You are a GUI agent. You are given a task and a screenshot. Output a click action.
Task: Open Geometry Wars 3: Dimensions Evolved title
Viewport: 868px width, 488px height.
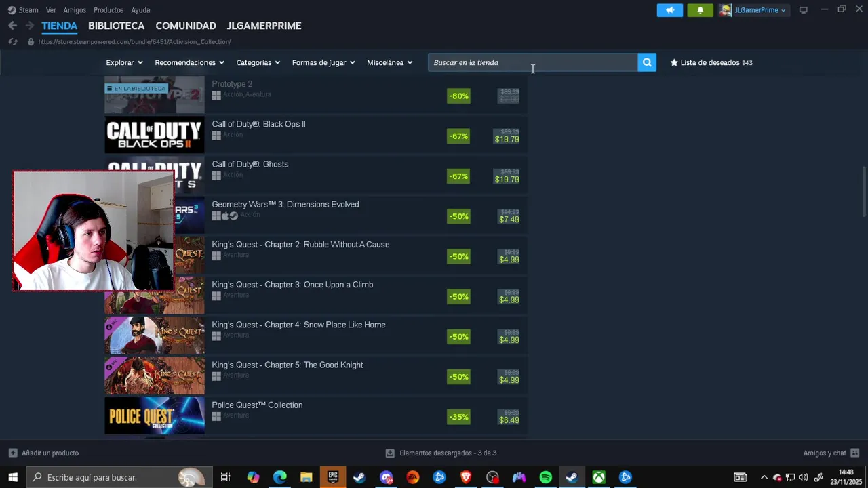click(x=285, y=204)
